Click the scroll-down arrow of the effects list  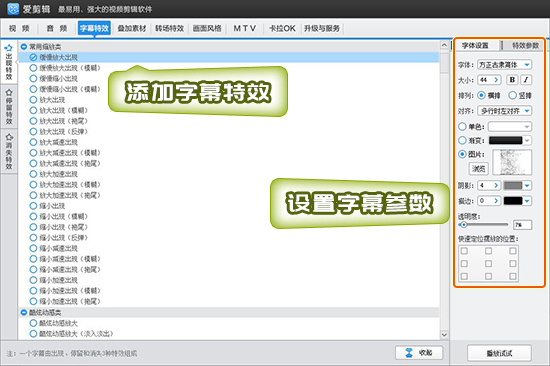pyautogui.click(x=444, y=334)
